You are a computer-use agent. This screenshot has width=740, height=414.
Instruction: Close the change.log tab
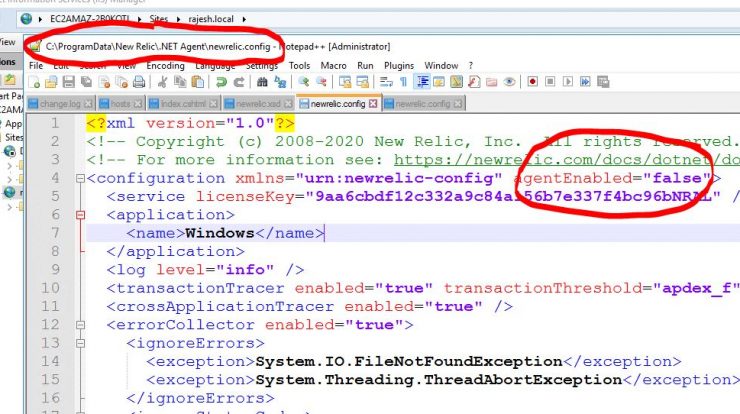point(88,103)
